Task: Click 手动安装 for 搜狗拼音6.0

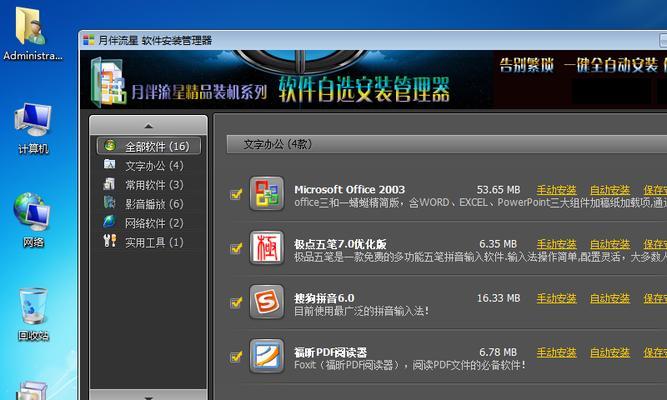Action: click(x=556, y=298)
